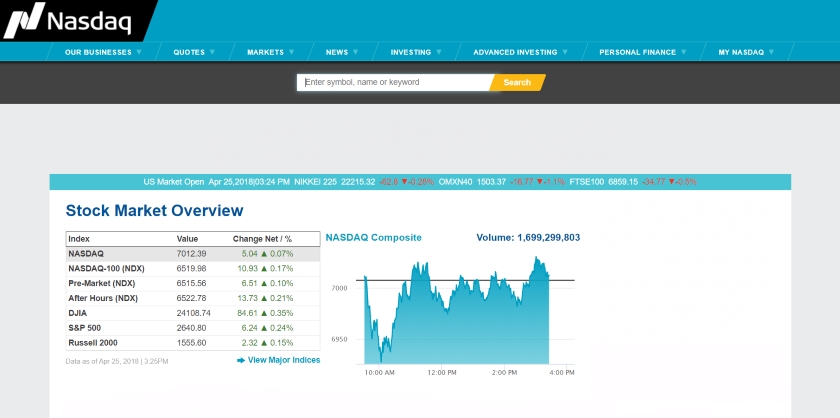Expand the arrow beside Our Businesses

click(139, 52)
